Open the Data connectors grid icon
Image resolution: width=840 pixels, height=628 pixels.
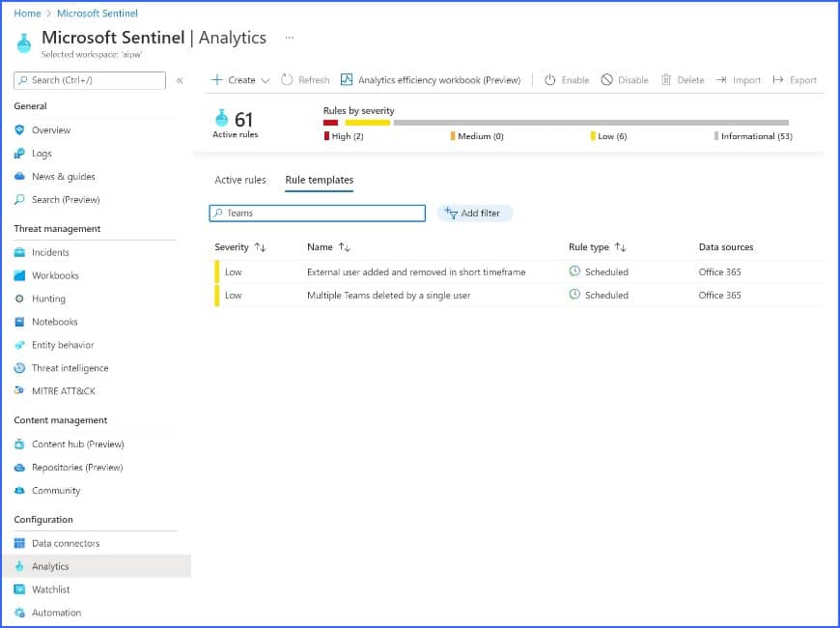(20, 543)
